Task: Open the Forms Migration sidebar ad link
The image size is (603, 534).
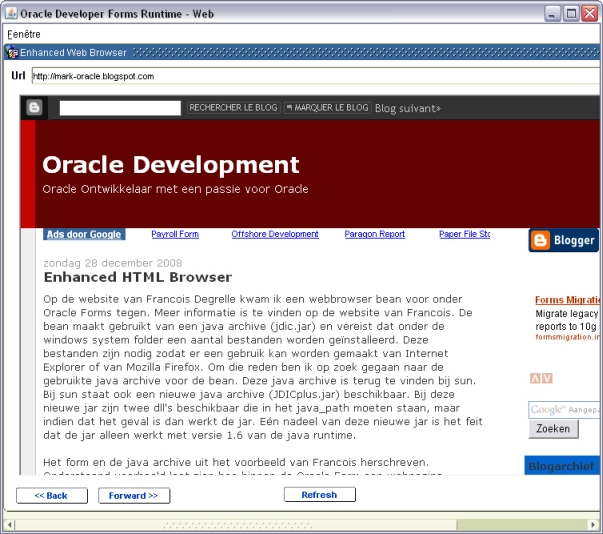Action: pyautogui.click(x=567, y=300)
